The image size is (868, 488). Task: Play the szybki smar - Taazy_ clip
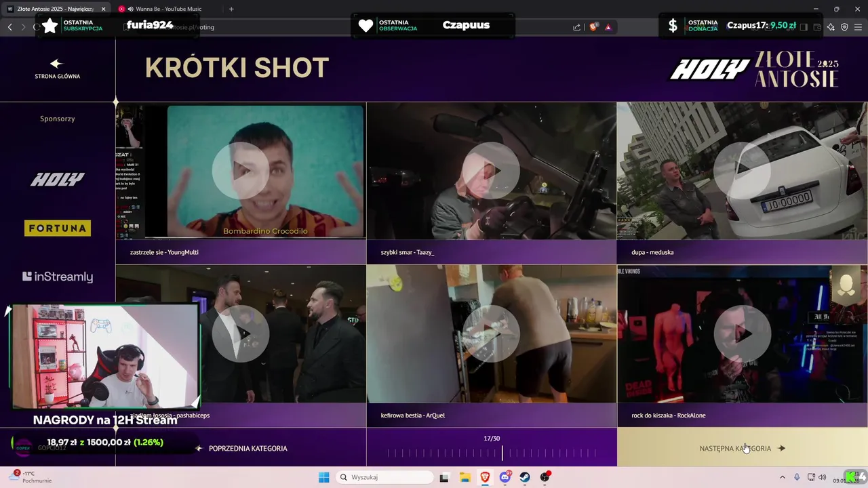491,171
